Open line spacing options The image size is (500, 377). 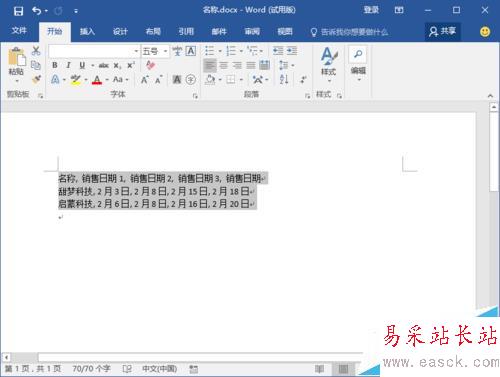click(x=284, y=65)
